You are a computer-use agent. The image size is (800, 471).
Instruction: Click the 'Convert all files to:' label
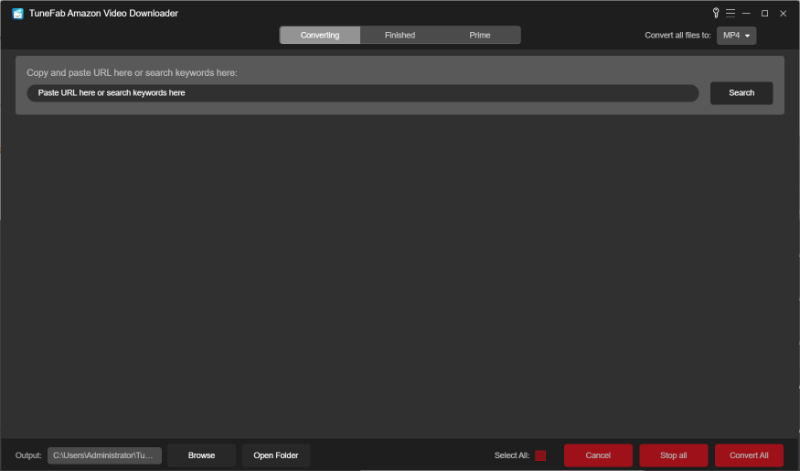click(678, 35)
